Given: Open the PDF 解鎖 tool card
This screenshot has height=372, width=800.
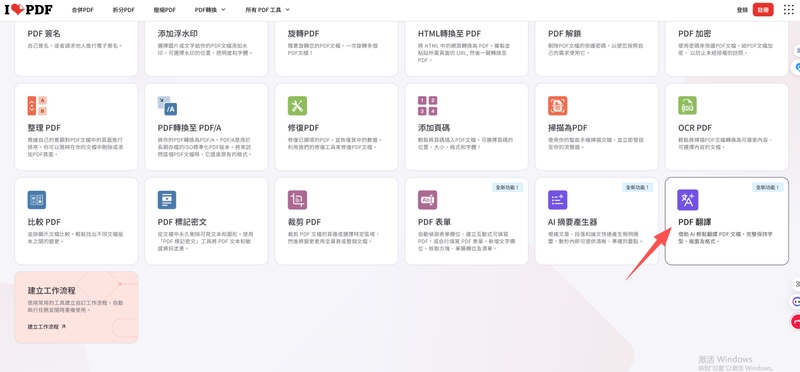Looking at the screenshot, I should (596, 48).
